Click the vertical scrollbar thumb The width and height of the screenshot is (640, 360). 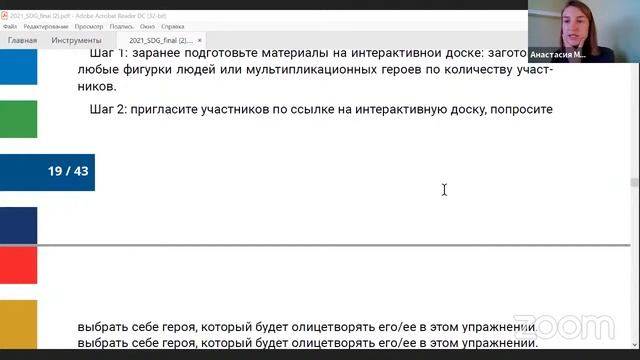tap(634, 182)
